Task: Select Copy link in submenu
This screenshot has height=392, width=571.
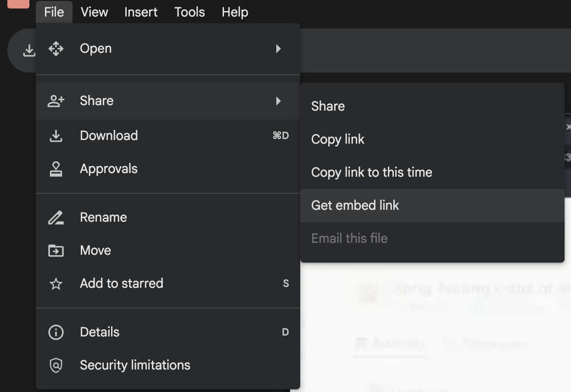Action: tap(432, 140)
